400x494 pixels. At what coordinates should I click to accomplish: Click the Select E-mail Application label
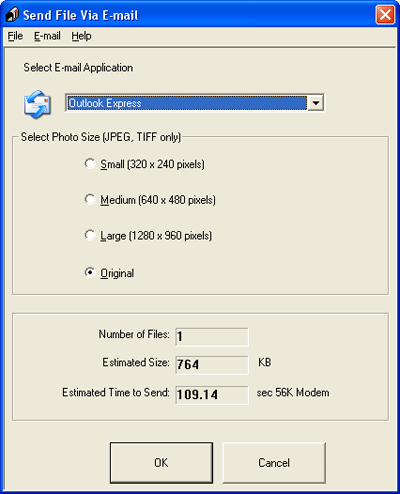pos(78,68)
